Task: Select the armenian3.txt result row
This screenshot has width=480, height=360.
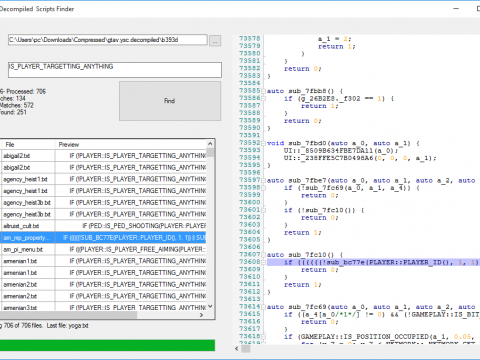Action: 104,307
